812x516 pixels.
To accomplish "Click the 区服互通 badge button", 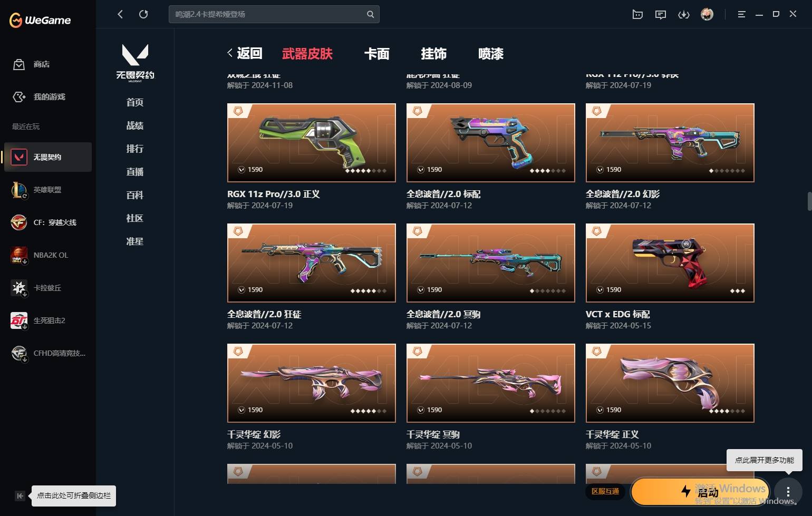I will click(x=605, y=491).
